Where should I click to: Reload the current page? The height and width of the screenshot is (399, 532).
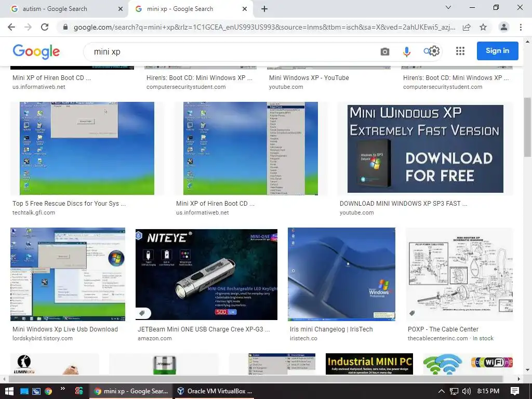[x=45, y=27]
